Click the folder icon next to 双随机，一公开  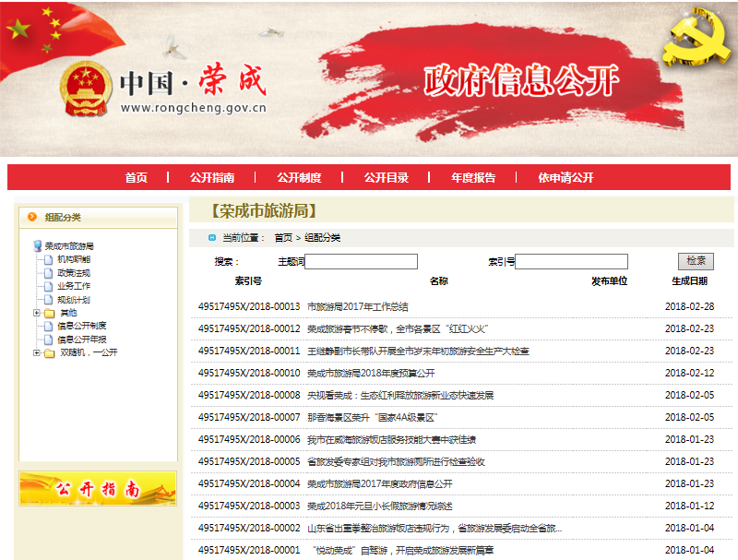[x=49, y=352]
